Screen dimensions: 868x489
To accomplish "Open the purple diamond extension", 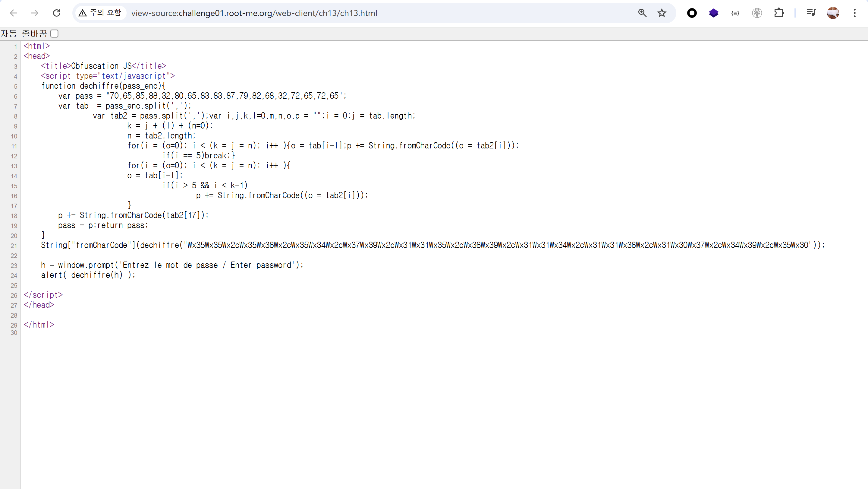I will 714,13.
